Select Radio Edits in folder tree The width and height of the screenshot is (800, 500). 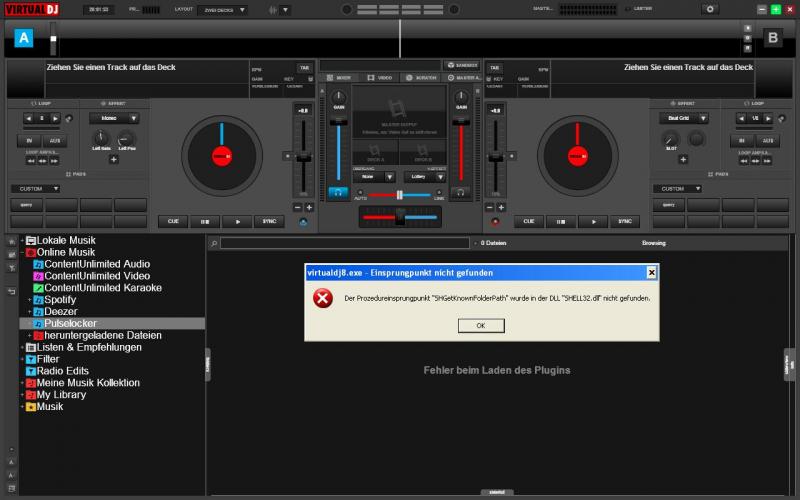(x=62, y=371)
